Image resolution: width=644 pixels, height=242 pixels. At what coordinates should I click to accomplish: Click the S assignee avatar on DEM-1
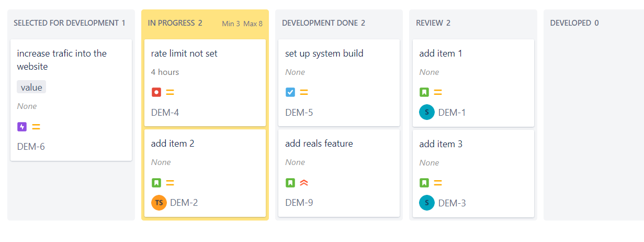[427, 112]
